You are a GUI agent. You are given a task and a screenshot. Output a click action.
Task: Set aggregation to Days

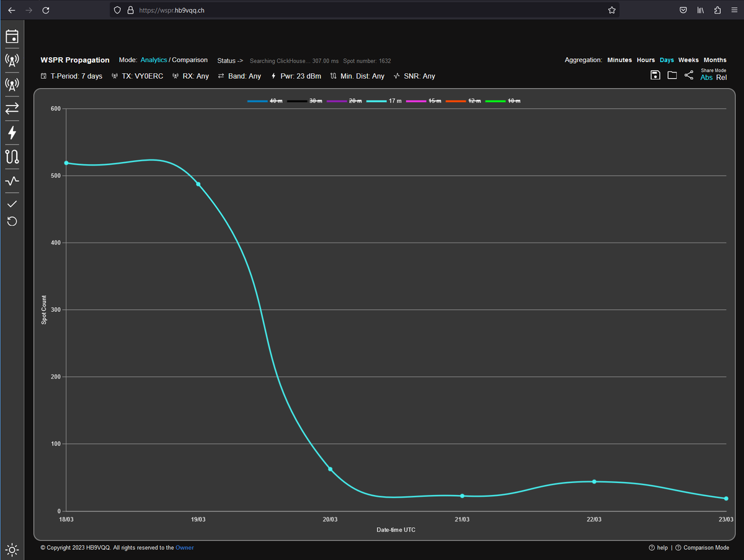pyautogui.click(x=666, y=60)
